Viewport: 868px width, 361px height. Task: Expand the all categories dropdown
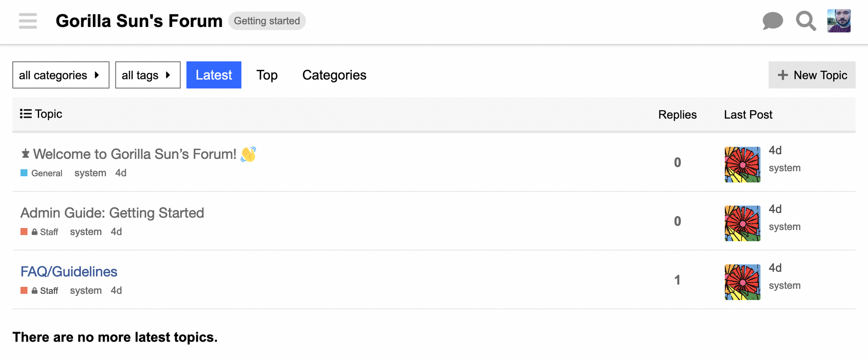61,75
